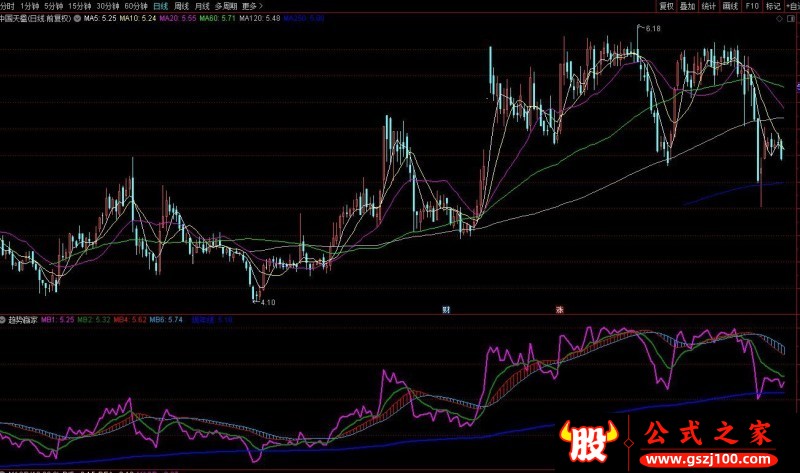
Task: Click the MA20: 5.55 value label
Action: click(x=178, y=18)
